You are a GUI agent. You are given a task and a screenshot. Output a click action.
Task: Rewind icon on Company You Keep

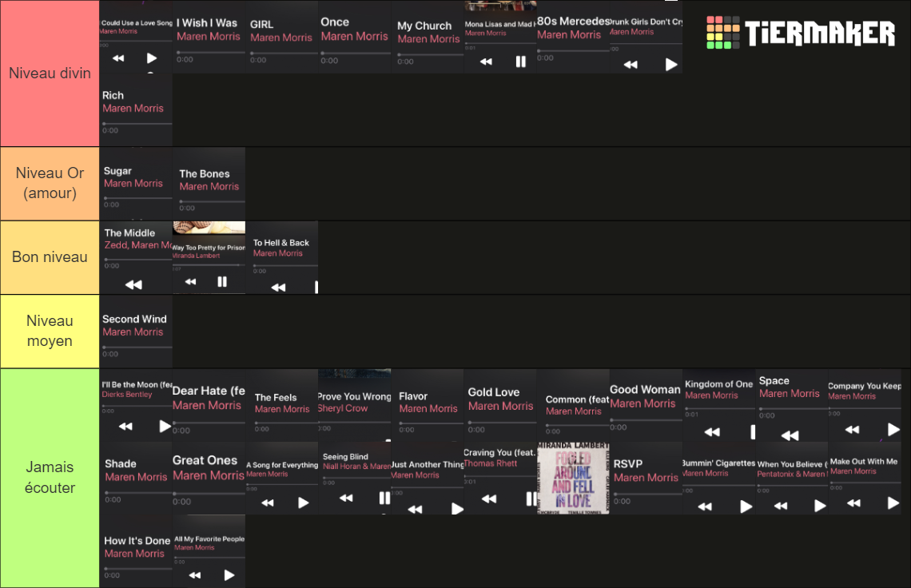pyautogui.click(x=853, y=430)
